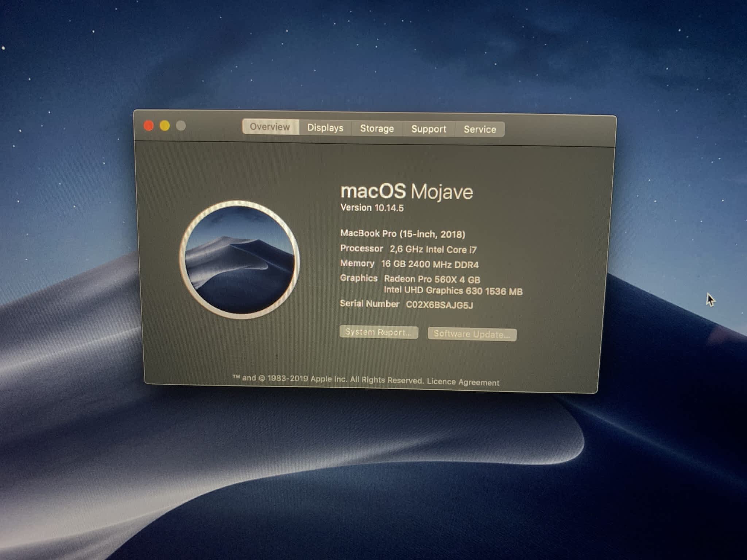This screenshot has width=747, height=560.
Task: Click the Processor 2,6 GHz line
Action: pos(408,249)
